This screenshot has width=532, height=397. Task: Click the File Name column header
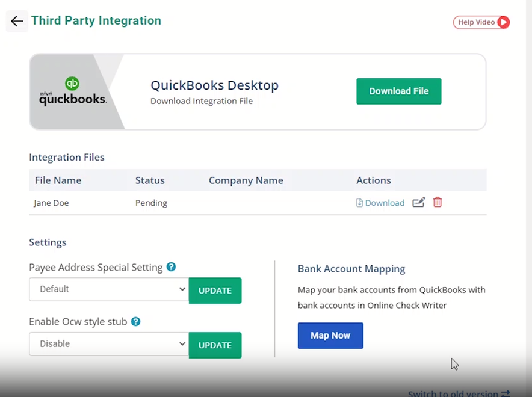point(58,180)
